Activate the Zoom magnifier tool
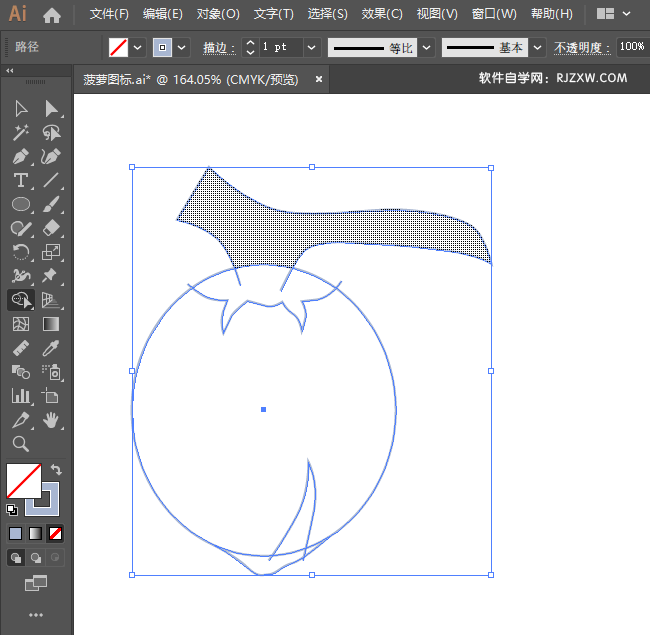Screen dimensions: 650x635 20,443
